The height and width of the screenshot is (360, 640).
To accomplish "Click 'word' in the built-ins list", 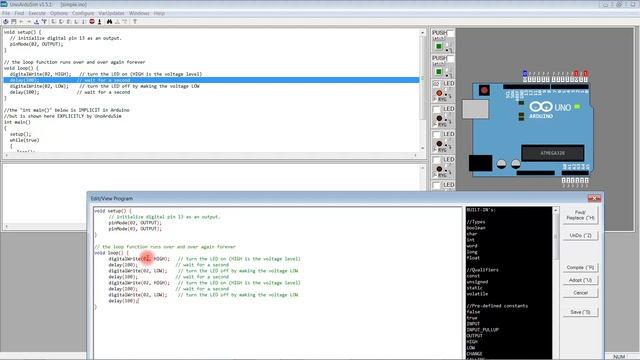I will [x=472, y=246].
